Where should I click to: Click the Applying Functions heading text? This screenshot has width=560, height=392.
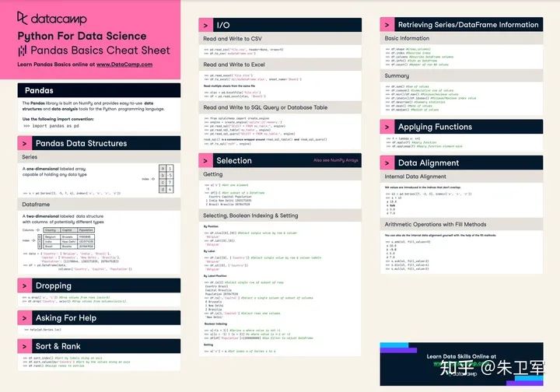[x=435, y=127]
